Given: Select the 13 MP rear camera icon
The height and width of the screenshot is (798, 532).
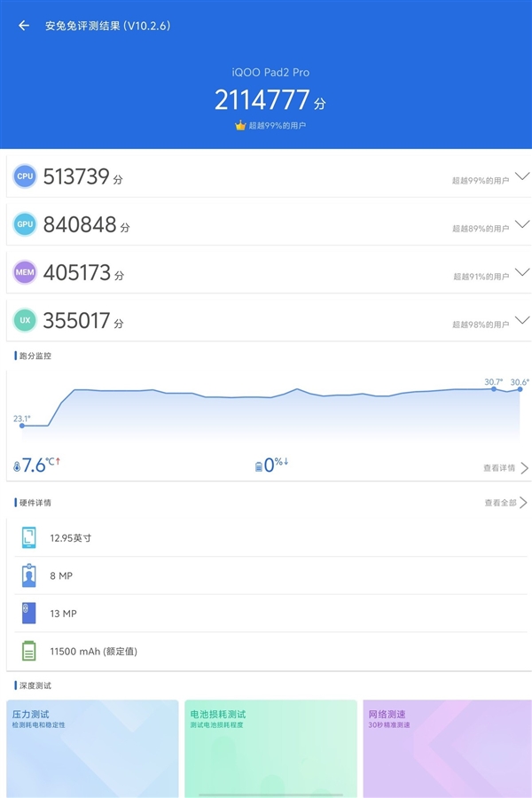Looking at the screenshot, I should pos(29,614).
